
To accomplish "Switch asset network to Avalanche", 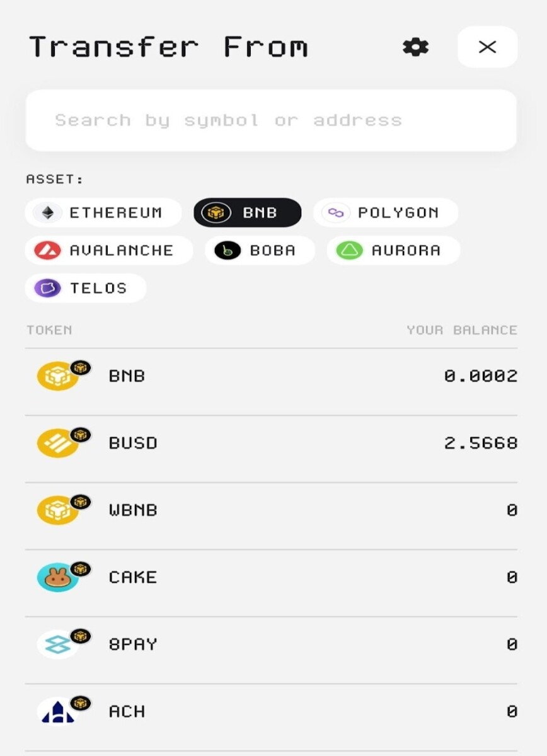I will [x=109, y=250].
